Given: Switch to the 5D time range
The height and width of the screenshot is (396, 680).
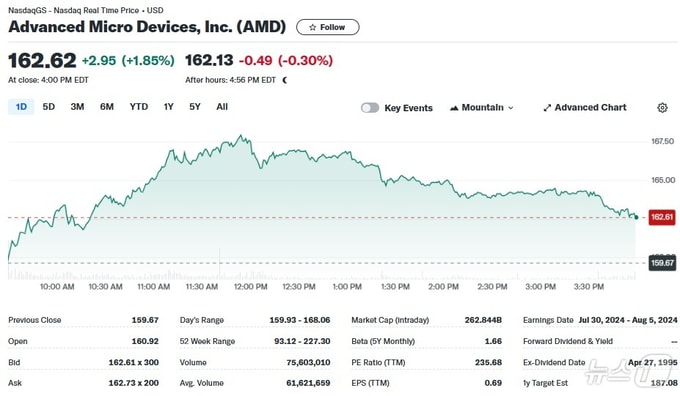Looking at the screenshot, I should click(x=49, y=107).
